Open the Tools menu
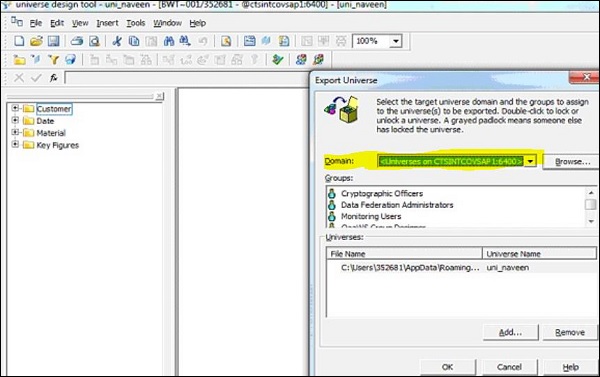 point(135,23)
